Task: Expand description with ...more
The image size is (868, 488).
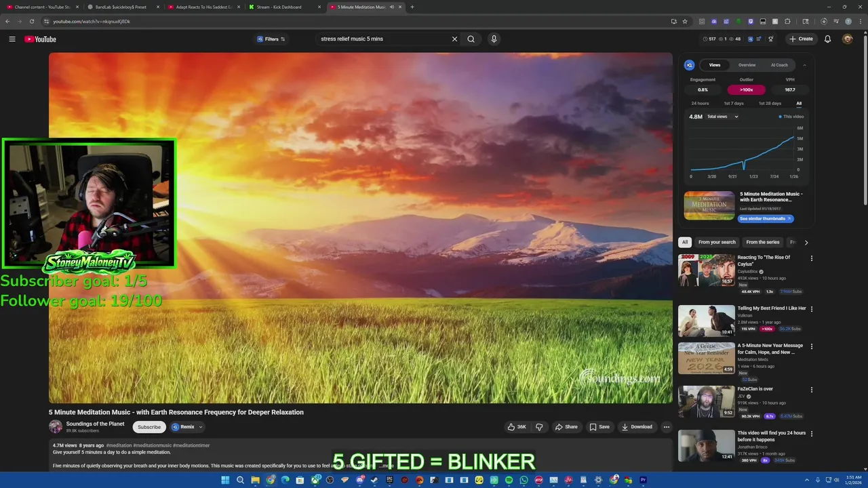Action: pos(386,466)
